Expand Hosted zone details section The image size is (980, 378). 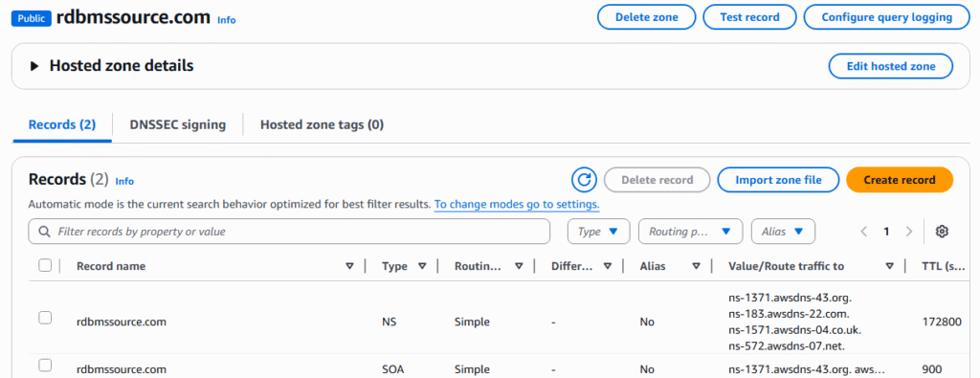(35, 66)
